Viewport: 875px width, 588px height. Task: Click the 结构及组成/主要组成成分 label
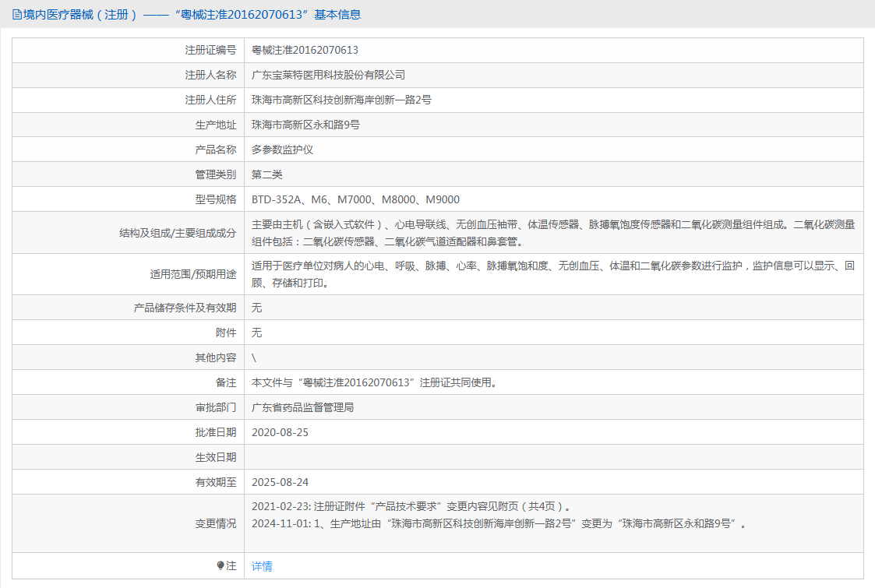[178, 233]
